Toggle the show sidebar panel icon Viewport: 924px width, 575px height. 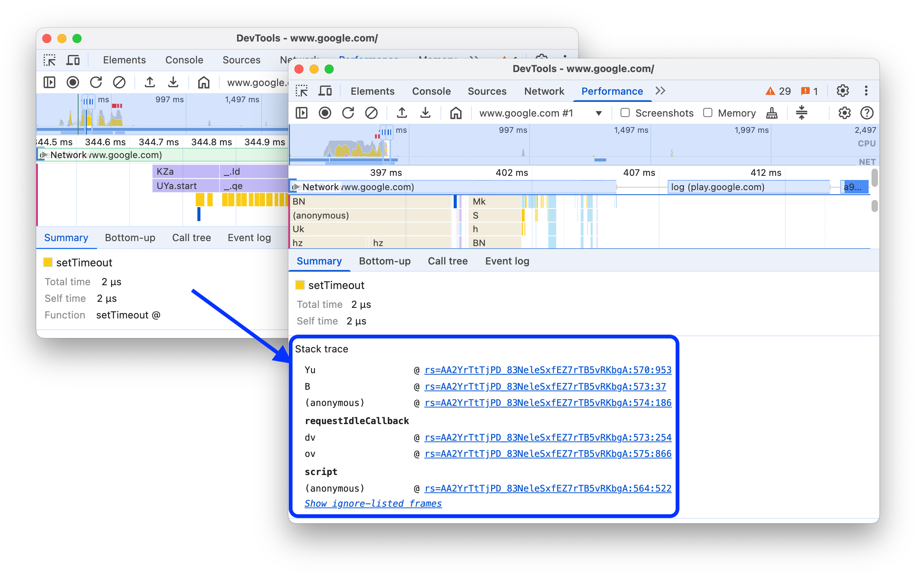coord(301,112)
